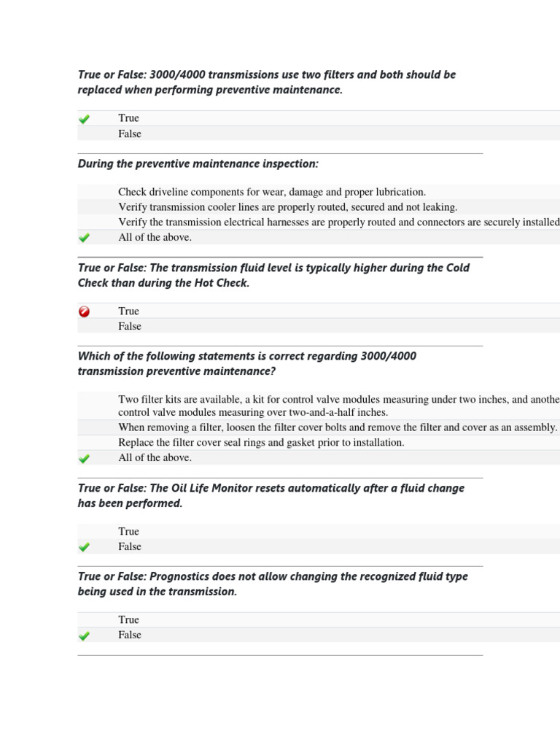The image size is (560, 747).
Task: Click 'During the preventive maintenance inspection' question heading
Action: pos(198,164)
